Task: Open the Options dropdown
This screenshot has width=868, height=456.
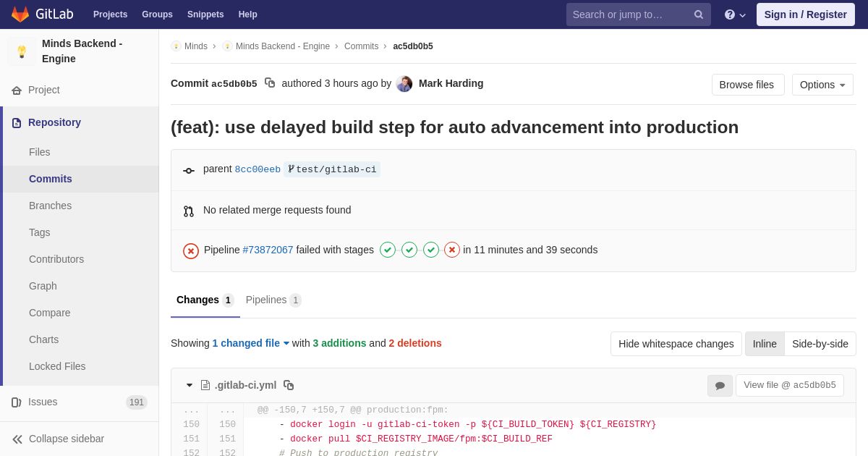Action: (822, 85)
